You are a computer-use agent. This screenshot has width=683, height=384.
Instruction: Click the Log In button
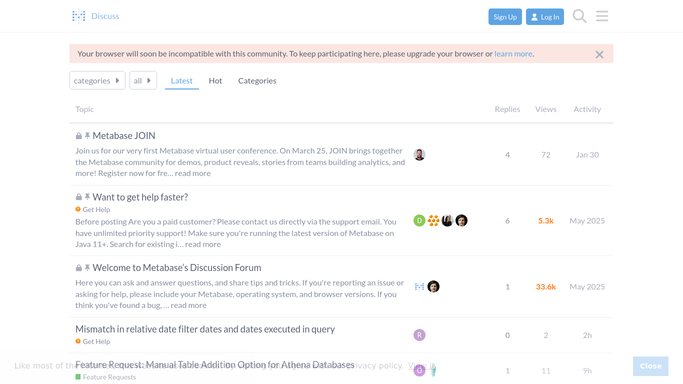545,17
